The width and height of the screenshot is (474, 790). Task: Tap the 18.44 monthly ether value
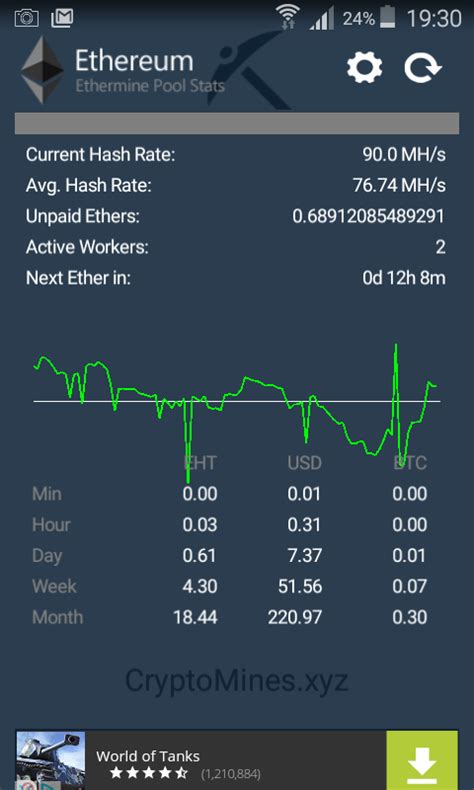[x=195, y=617]
